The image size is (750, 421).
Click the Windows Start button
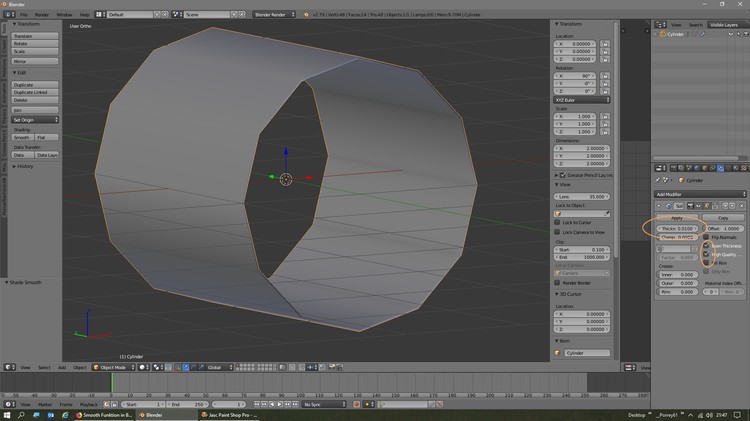(6, 414)
